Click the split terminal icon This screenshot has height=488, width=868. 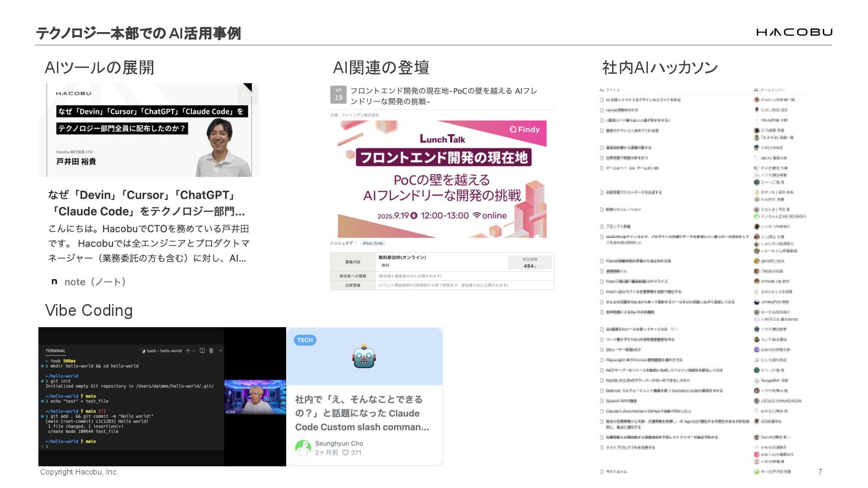[202, 351]
